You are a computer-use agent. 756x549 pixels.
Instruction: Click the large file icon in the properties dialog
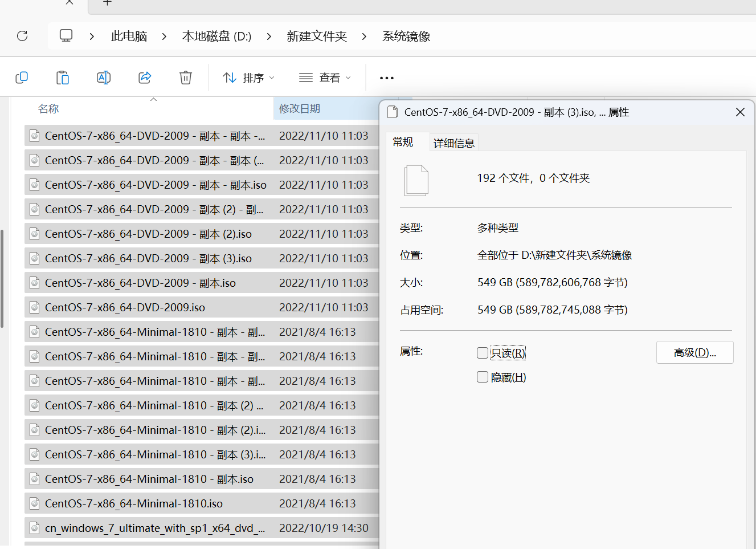(x=416, y=180)
